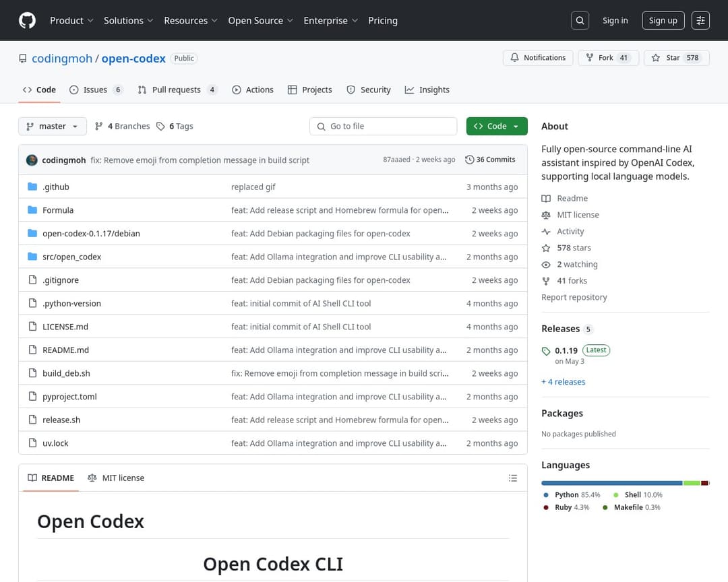Click the Sign in link
728x582 pixels.
tap(615, 20)
